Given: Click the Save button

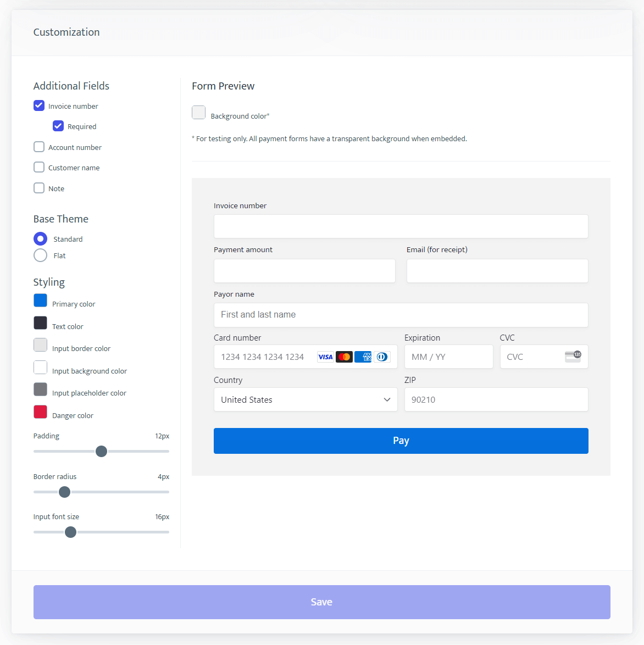Looking at the screenshot, I should click(x=322, y=602).
